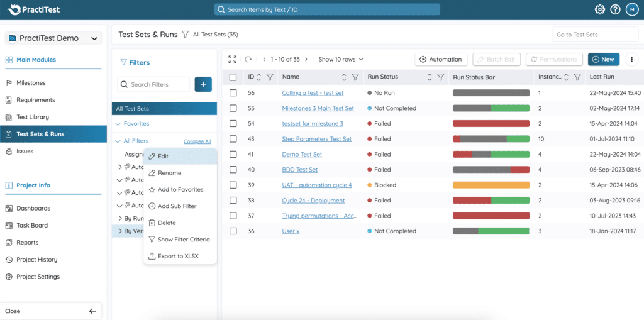The height and width of the screenshot is (320, 644).
Task: Open the PractiTest Demo project dropdown
Action: [x=53, y=38]
